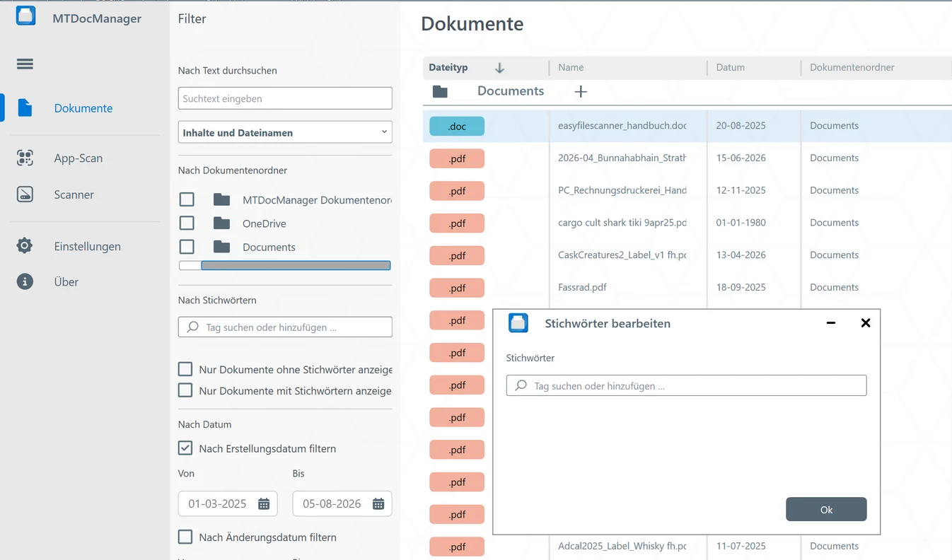This screenshot has width=952, height=560.
Task: Toggle the hamburger menu in the sidebar
Action: [x=25, y=64]
